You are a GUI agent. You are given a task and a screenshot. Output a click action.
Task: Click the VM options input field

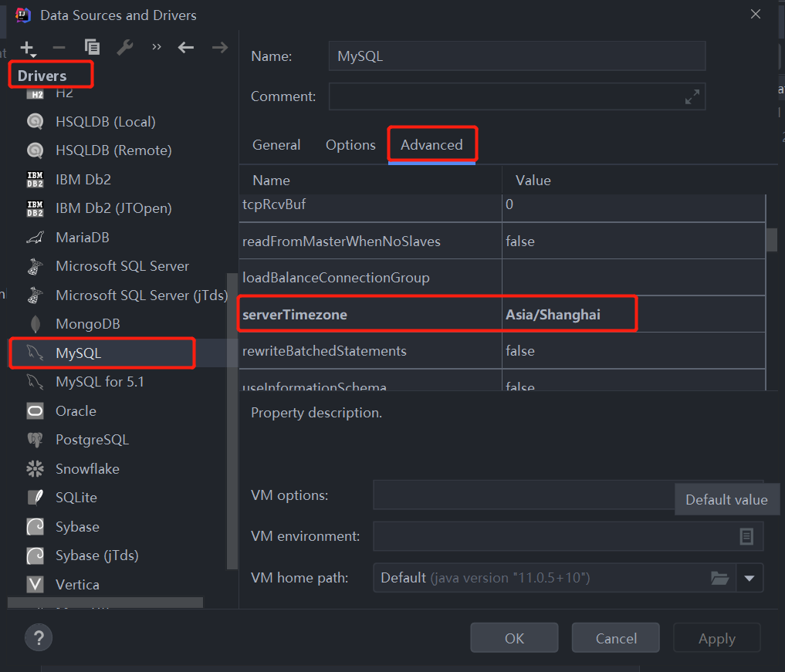(x=523, y=495)
